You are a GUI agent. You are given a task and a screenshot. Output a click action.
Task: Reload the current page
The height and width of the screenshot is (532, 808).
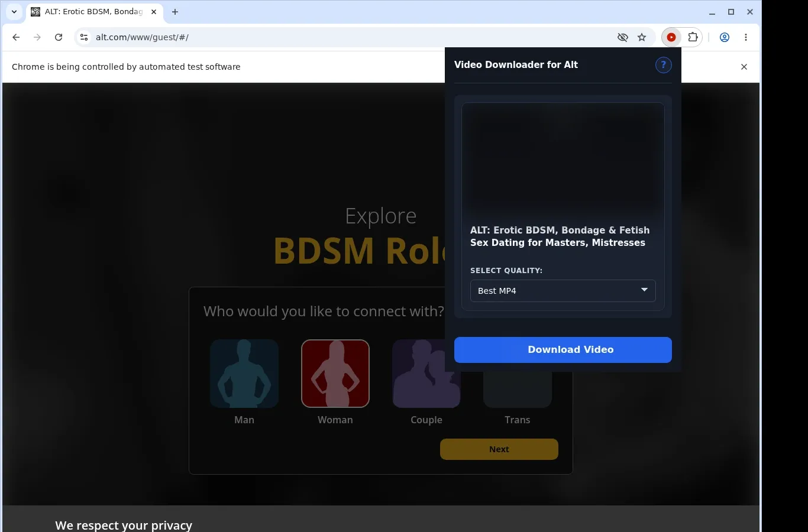tap(59, 37)
